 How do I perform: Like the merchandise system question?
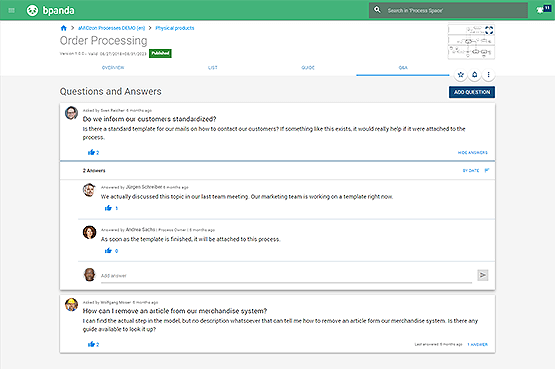pyautogui.click(x=91, y=344)
